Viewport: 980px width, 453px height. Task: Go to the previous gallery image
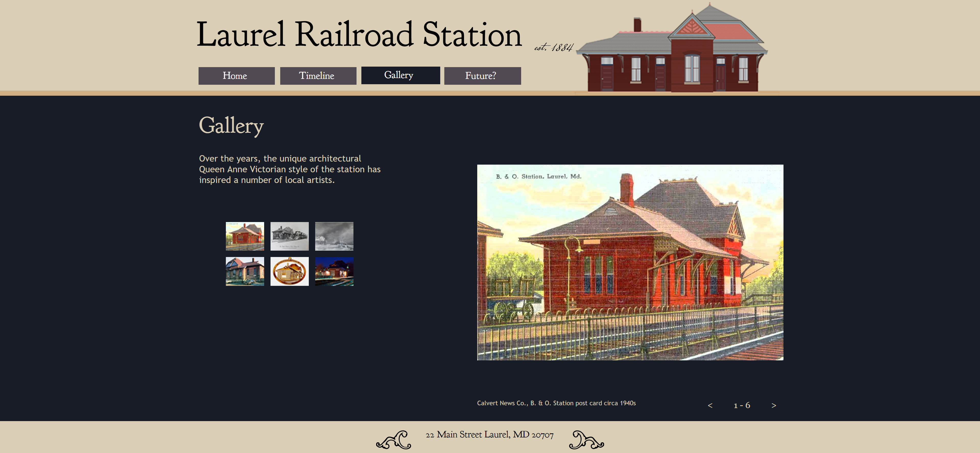tap(710, 406)
